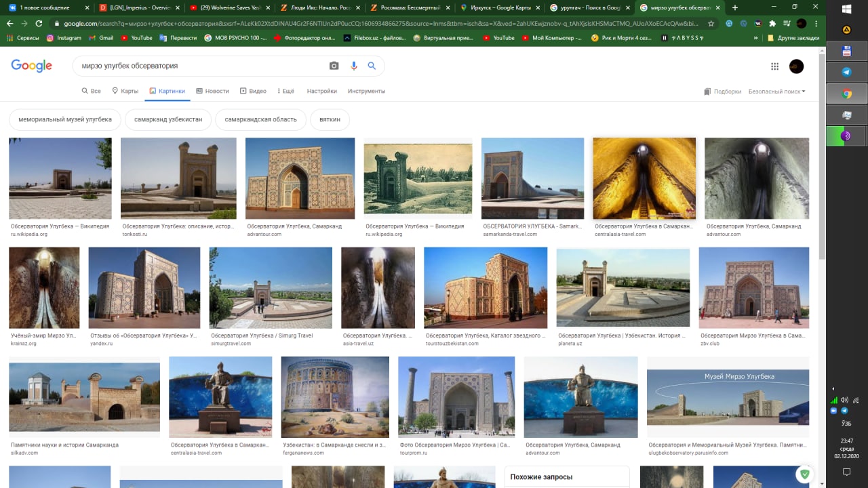Click the green shield icon at the bottom corner

coord(805,474)
